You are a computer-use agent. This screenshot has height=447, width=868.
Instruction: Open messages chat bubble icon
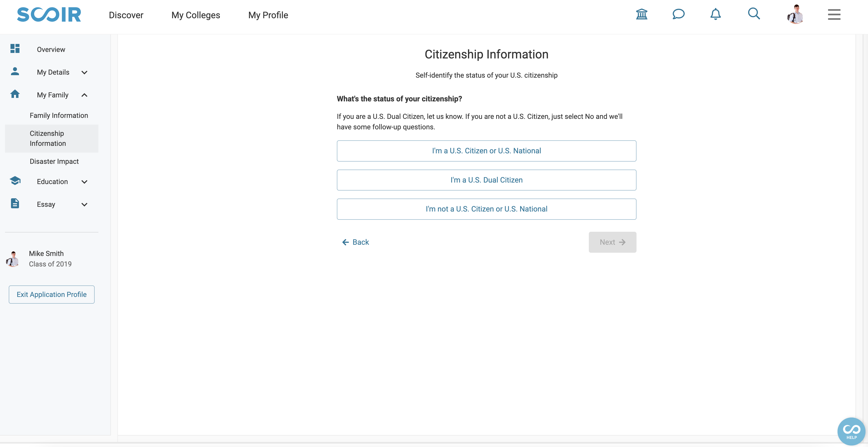pyautogui.click(x=678, y=14)
